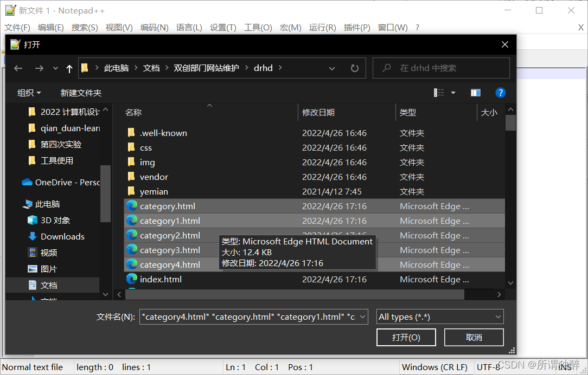Open Notepad++ 编辑(E) menu
This screenshot has height=375, width=588.
coord(50,27)
